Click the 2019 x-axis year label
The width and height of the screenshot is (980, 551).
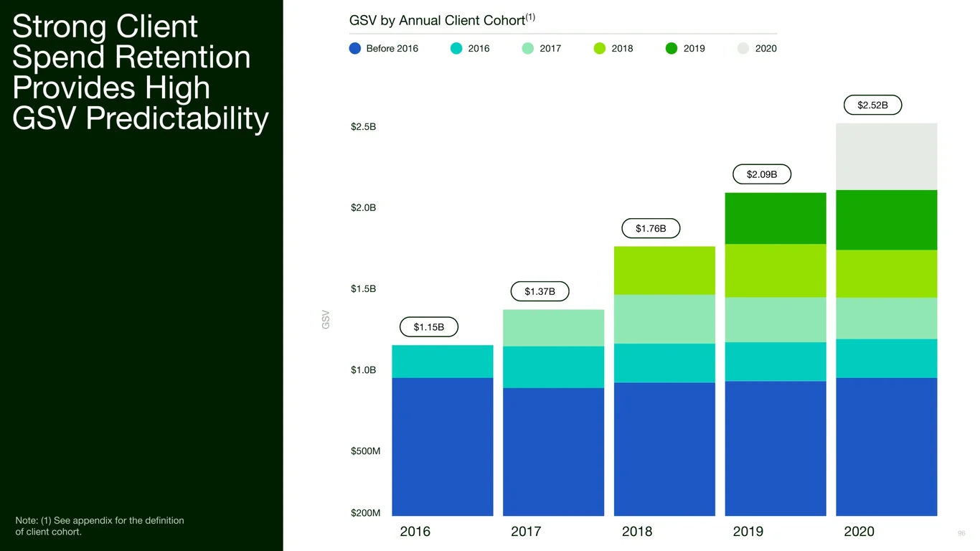(748, 532)
